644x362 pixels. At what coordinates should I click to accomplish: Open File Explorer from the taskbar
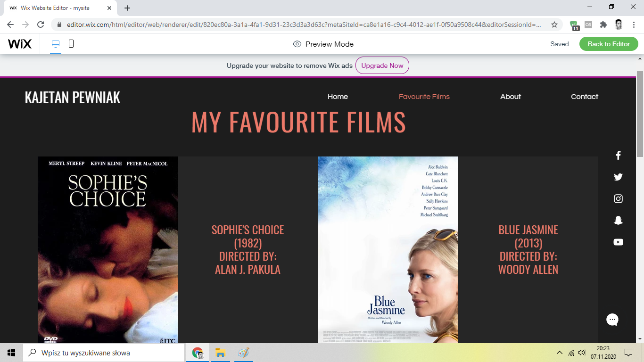[x=220, y=353]
